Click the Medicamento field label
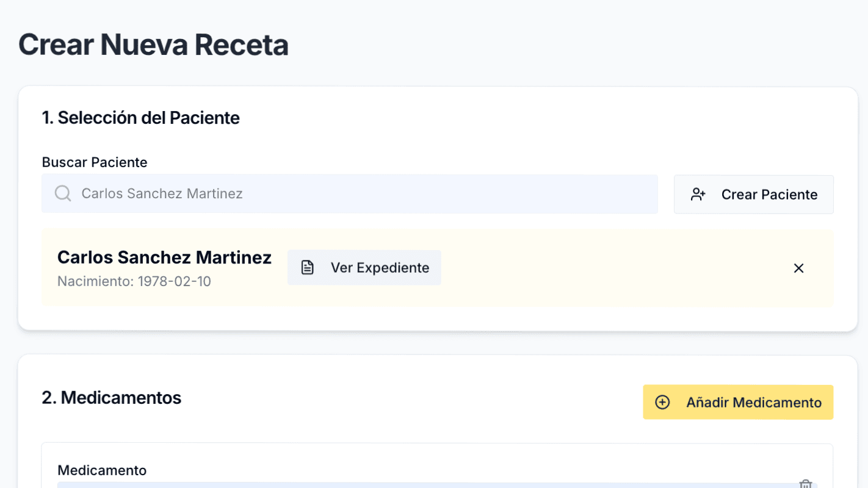 tap(102, 470)
